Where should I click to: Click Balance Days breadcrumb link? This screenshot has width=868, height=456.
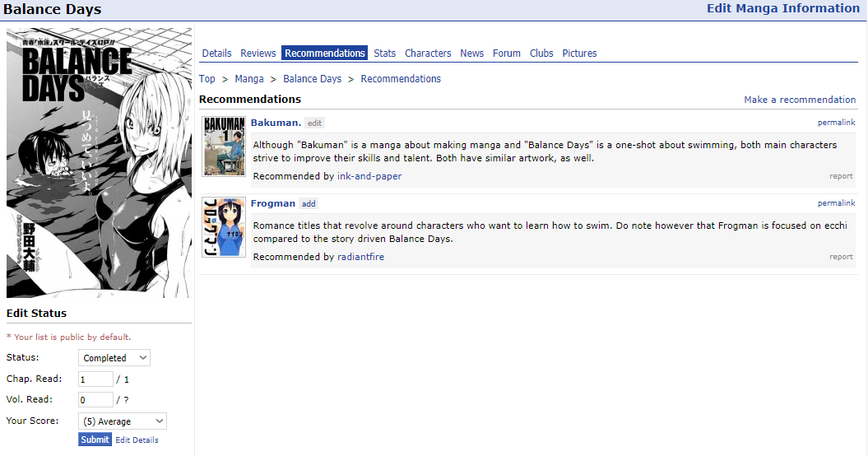[x=312, y=79]
